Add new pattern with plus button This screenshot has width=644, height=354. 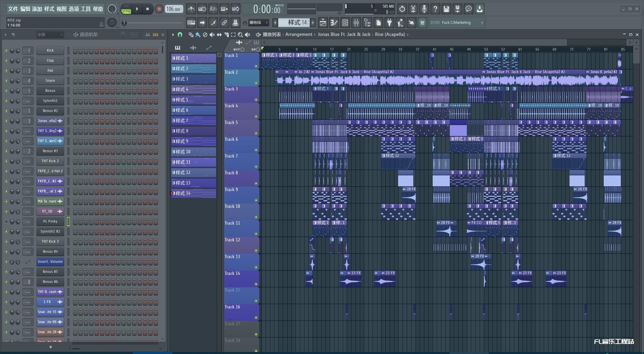[313, 23]
